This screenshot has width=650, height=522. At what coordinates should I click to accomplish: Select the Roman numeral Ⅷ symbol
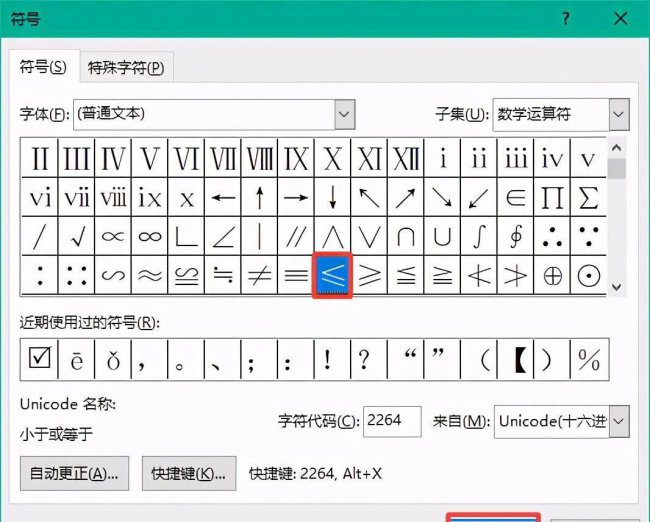point(260,158)
